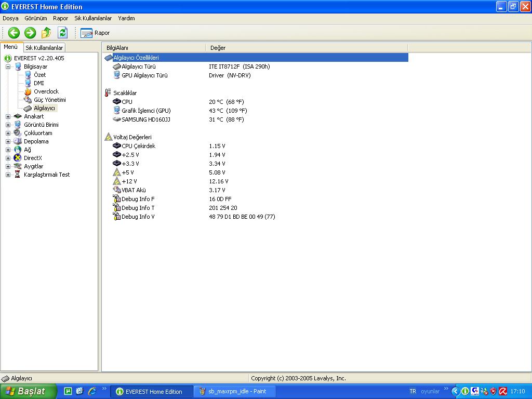Select the Debug Info F row
Viewport: 532px width, 399px height.
tap(256, 199)
